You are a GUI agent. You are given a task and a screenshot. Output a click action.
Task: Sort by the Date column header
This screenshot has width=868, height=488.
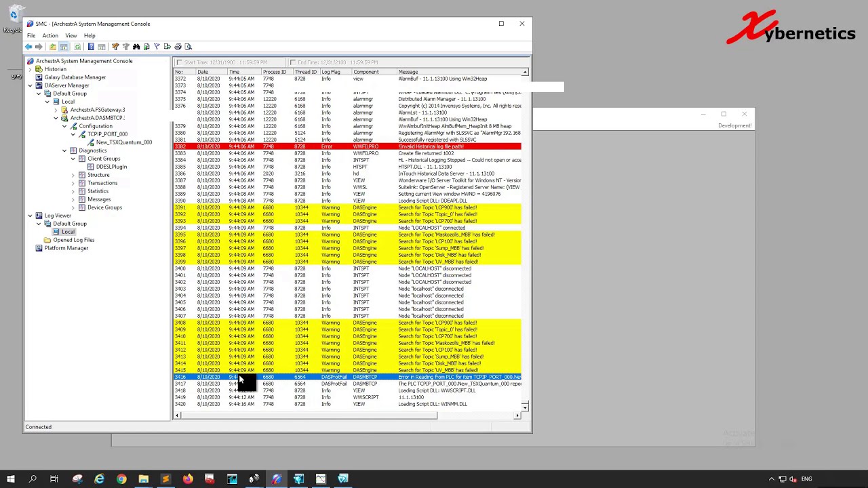[211, 72]
